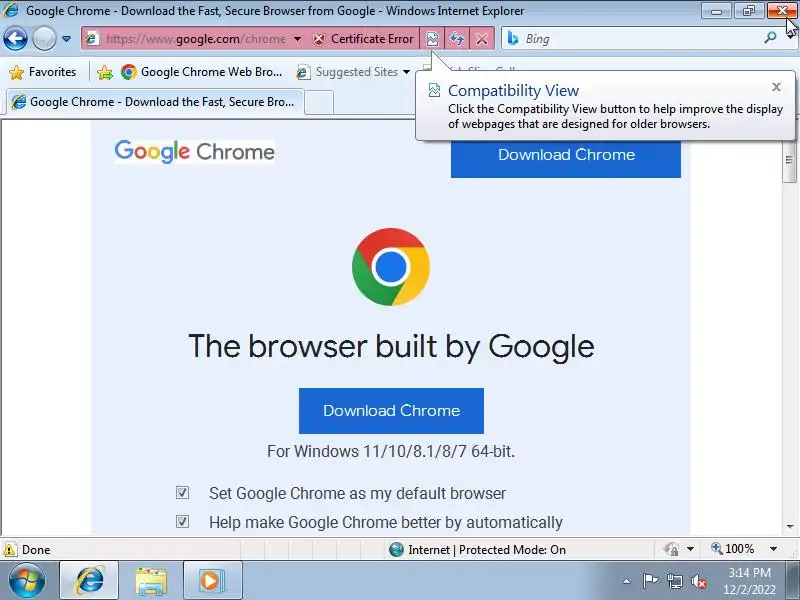Click the search magnifier icon
The height and width of the screenshot is (600, 800).
pos(770,38)
